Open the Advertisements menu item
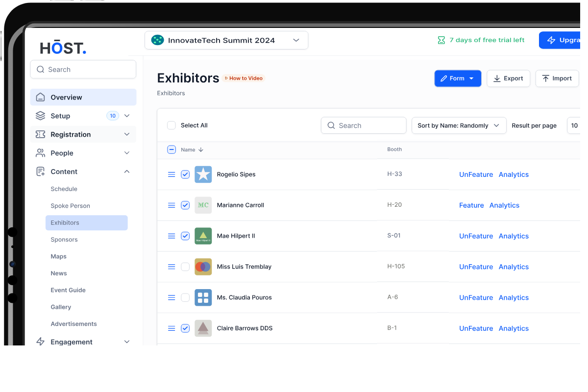The image size is (588, 392). (x=74, y=324)
